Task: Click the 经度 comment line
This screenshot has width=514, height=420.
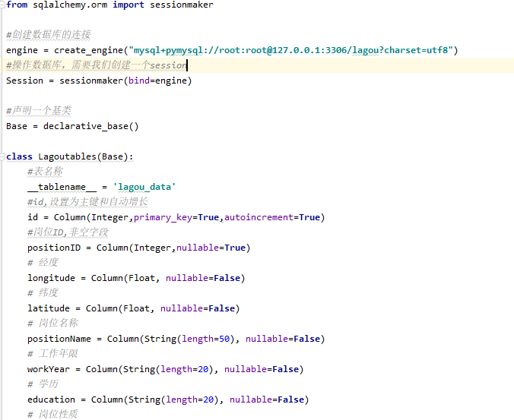Action: point(43,263)
